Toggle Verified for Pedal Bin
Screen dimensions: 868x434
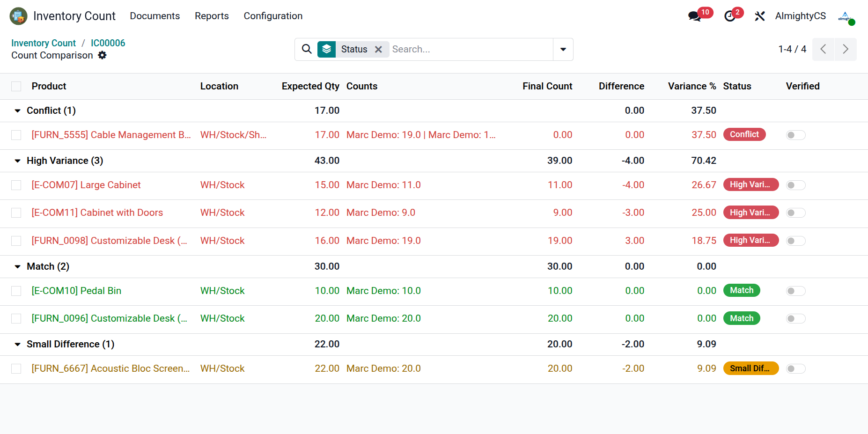coord(795,291)
